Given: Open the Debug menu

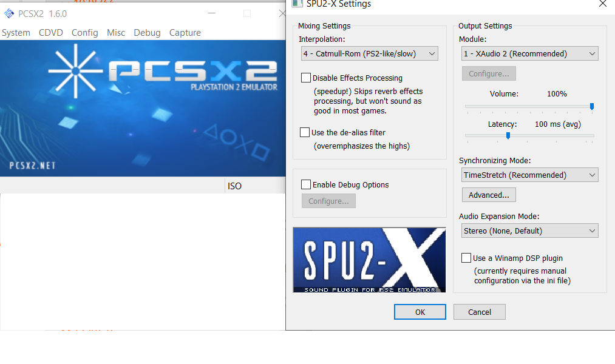Looking at the screenshot, I should coord(147,33).
